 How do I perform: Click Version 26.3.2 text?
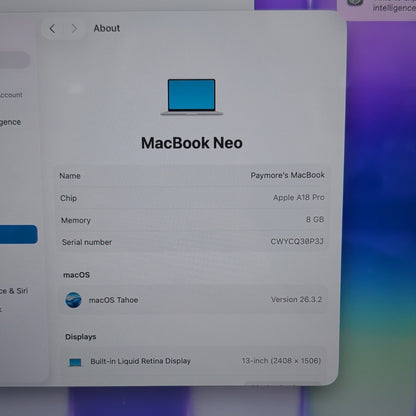point(296,299)
